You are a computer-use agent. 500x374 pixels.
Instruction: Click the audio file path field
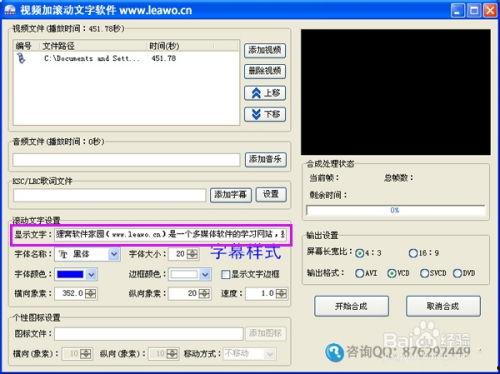[x=126, y=160]
